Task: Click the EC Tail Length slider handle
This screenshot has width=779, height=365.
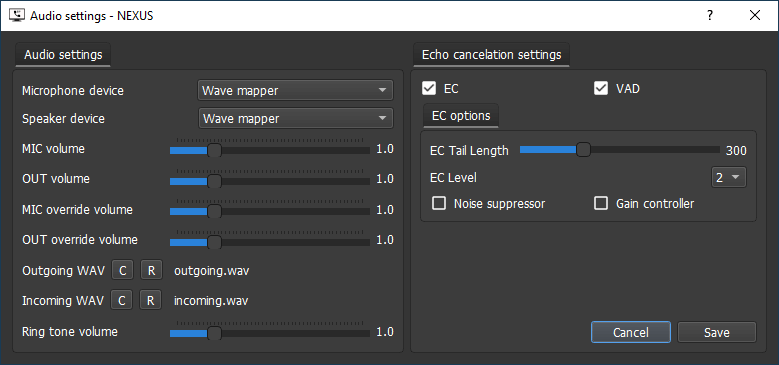Action: tap(584, 149)
